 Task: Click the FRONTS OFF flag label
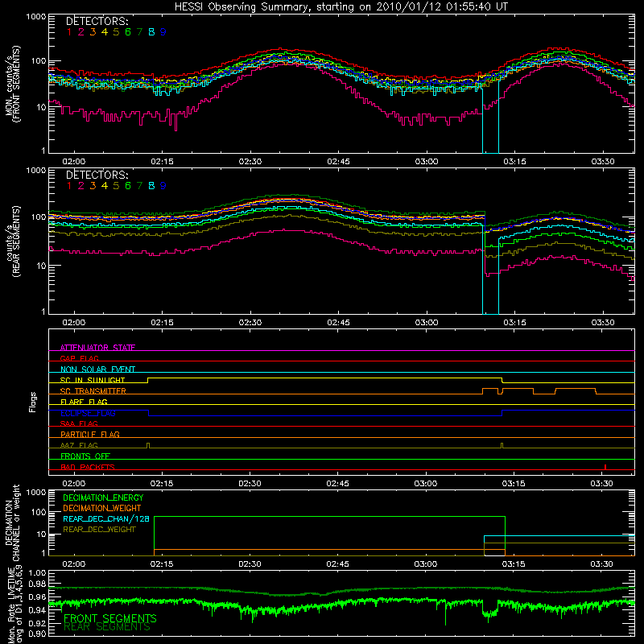pyautogui.click(x=85, y=456)
